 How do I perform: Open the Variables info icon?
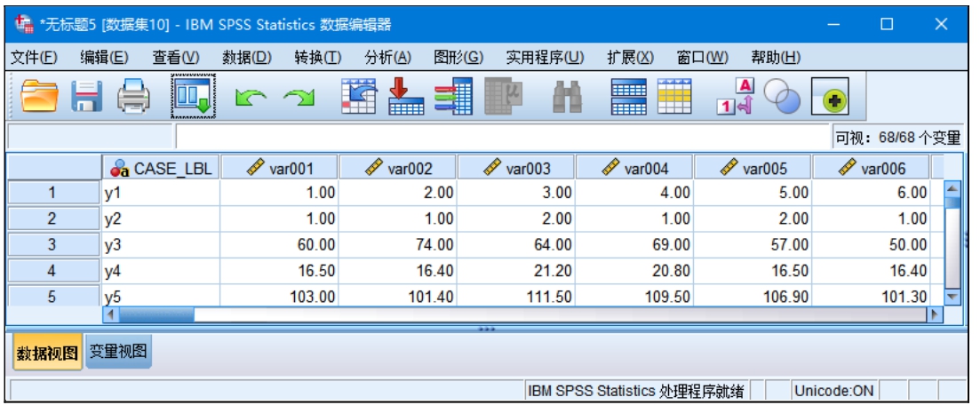[454, 96]
